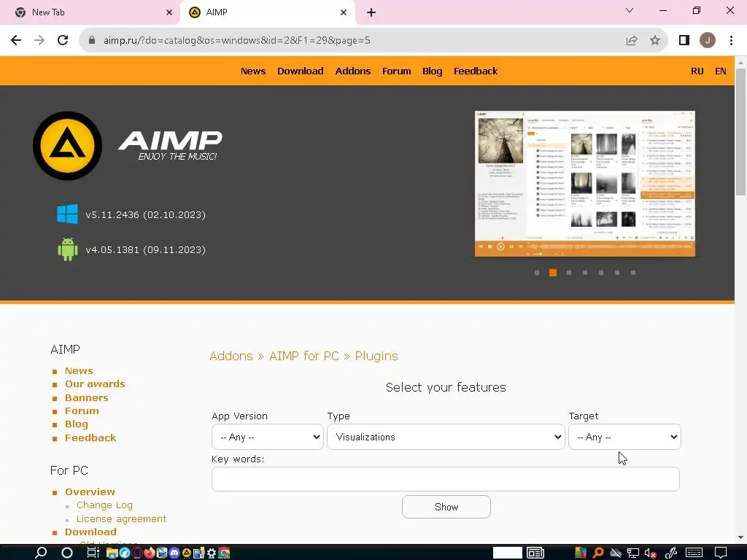Open the touch keyboard tray icon
This screenshot has width=747, height=560.
(694, 553)
